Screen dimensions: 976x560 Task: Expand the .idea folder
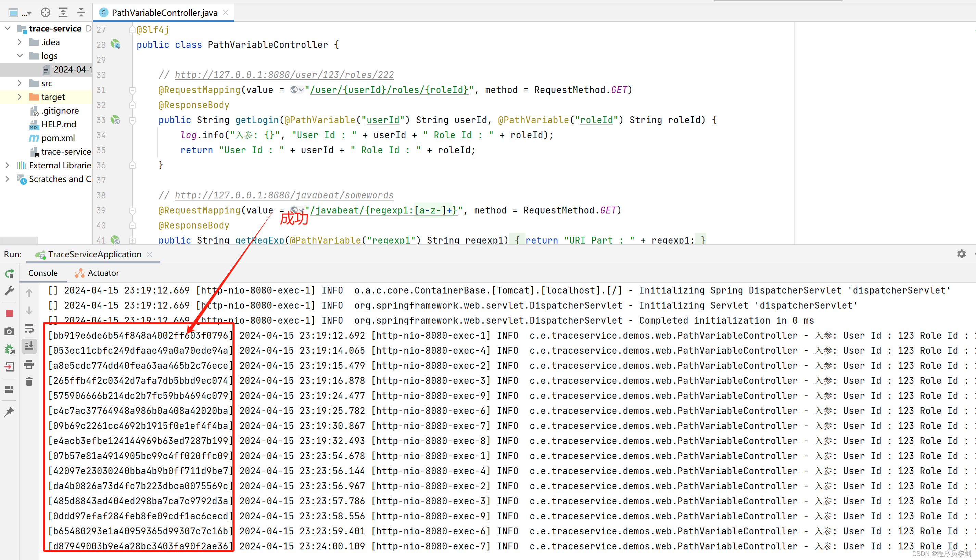click(20, 42)
